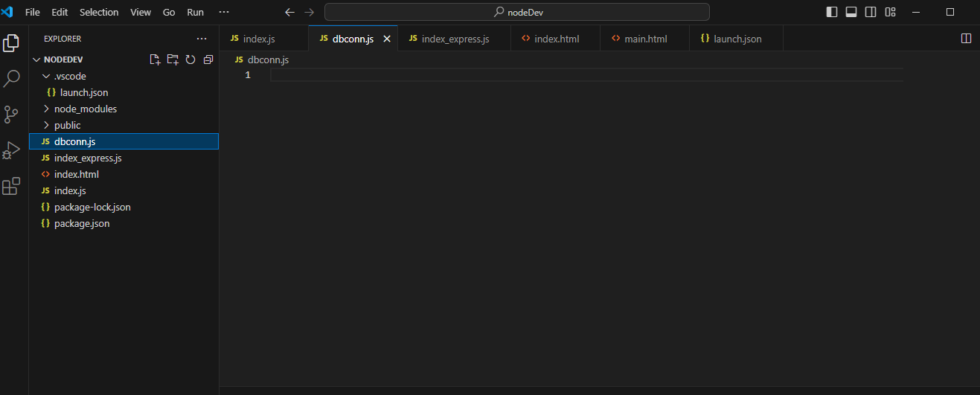Open the Go menu
The image size is (980, 395).
[x=169, y=12]
